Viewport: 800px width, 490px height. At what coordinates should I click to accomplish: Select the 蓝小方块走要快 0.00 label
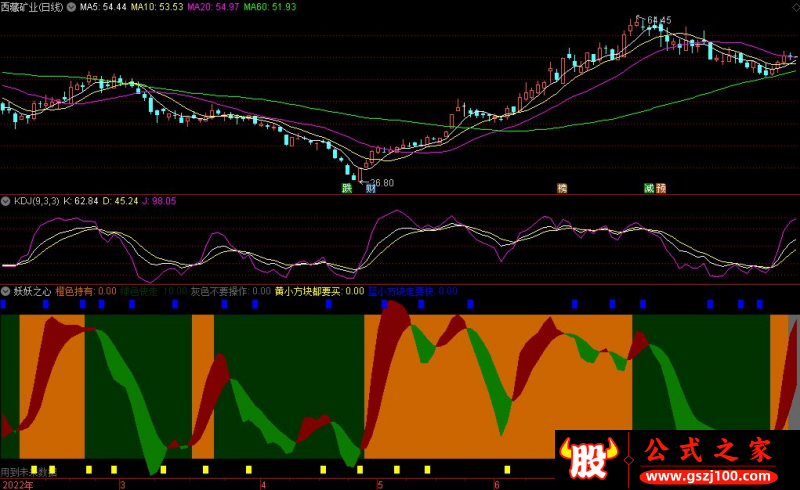413,291
